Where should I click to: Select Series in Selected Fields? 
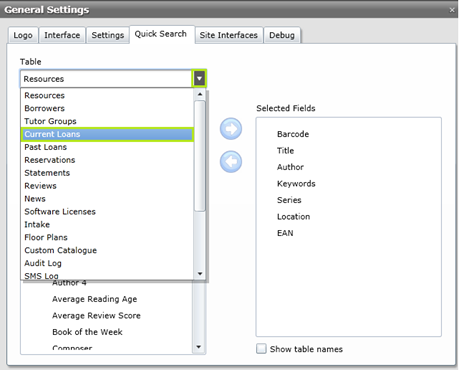(x=289, y=200)
